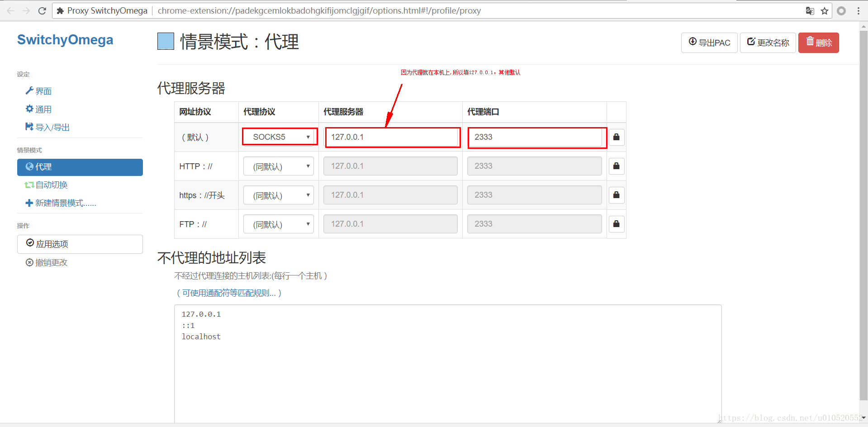
Task: Click the translate page icon
Action: (x=810, y=10)
